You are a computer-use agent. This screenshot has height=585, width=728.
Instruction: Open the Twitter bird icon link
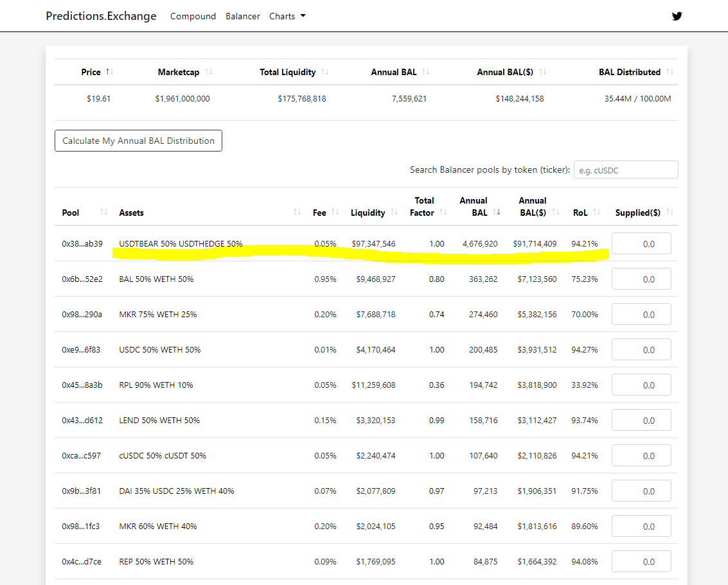(x=677, y=16)
